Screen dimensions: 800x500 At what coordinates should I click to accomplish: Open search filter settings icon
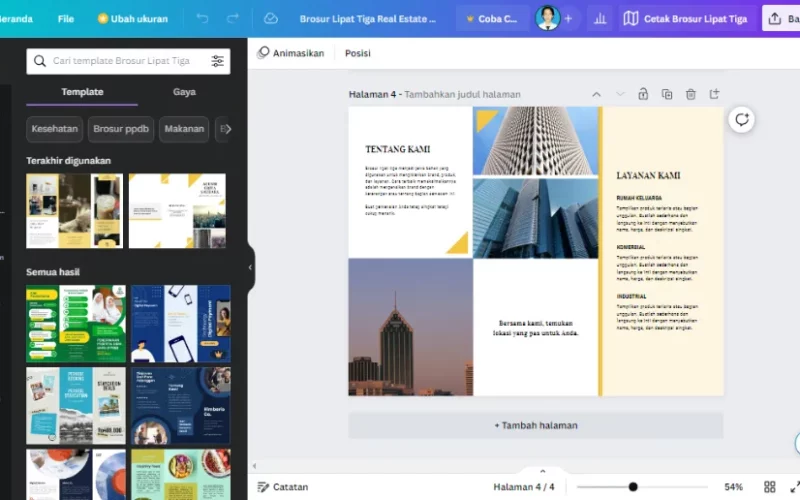(217, 61)
